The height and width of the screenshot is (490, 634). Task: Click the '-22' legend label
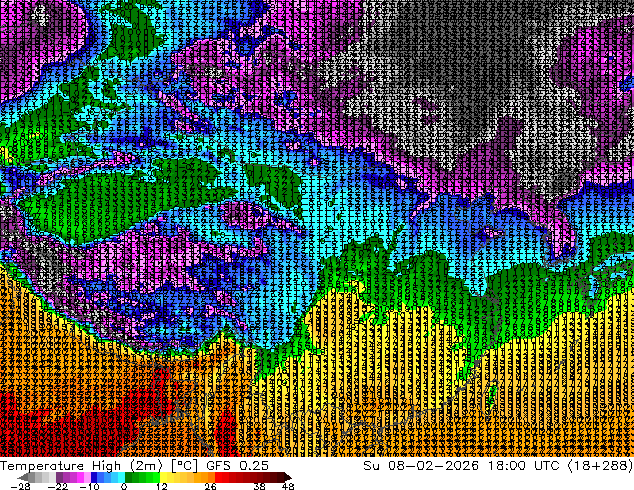click(58, 486)
